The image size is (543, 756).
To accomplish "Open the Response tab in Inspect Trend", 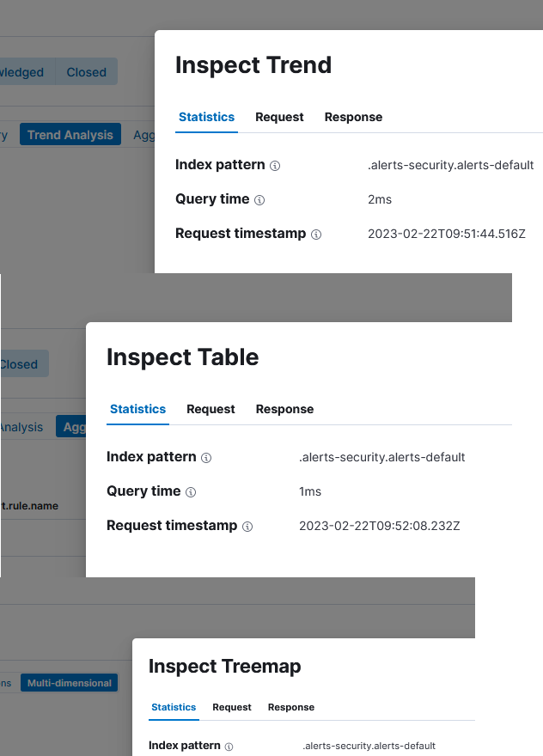I will click(x=353, y=117).
